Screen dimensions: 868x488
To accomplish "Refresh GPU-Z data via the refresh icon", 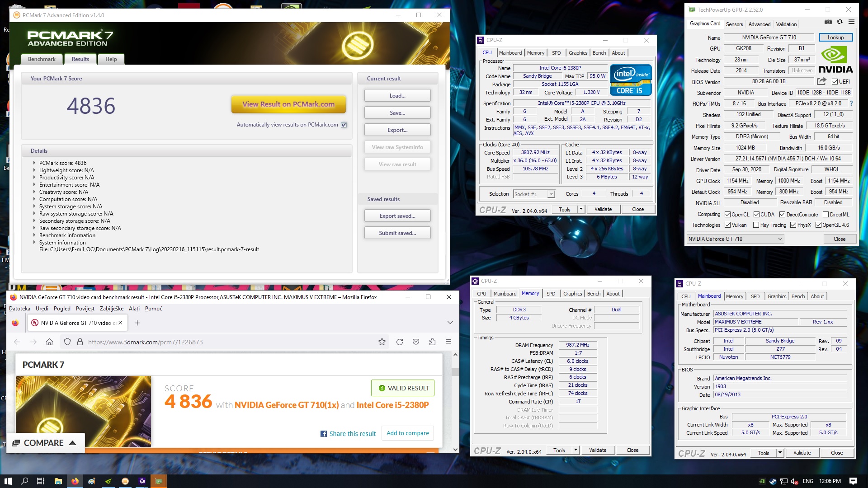I will (840, 22).
